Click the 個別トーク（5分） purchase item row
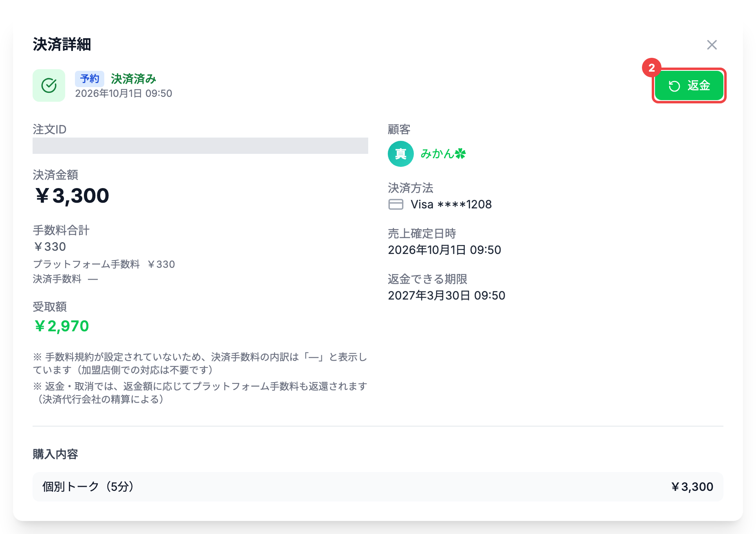756x534 pixels. 378,487
